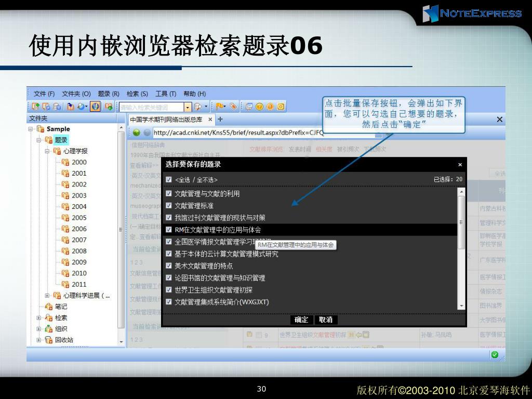Toggle checkbox for RM在文献管理中的应用与体会
Screen dimensions: 532x399
click(169, 230)
